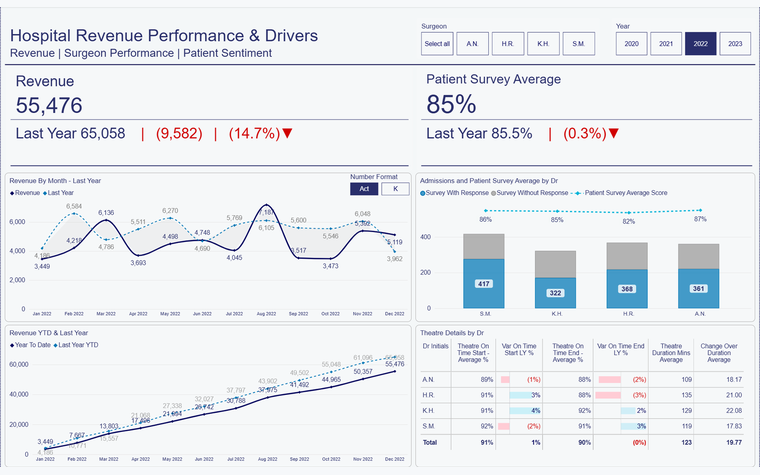The image size is (760, 475).
Task: Click the Revenue 55,476 card value
Action: click(x=49, y=105)
